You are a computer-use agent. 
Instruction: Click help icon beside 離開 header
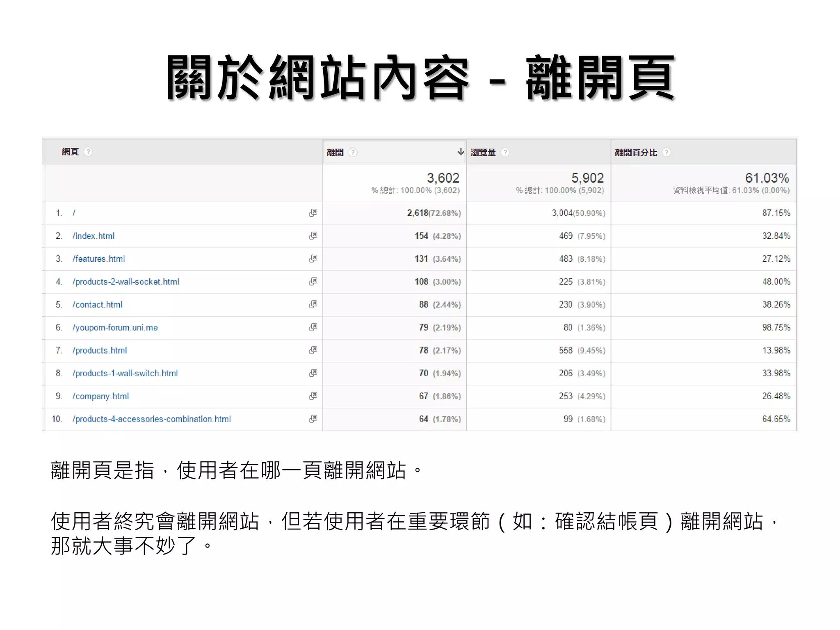(353, 153)
